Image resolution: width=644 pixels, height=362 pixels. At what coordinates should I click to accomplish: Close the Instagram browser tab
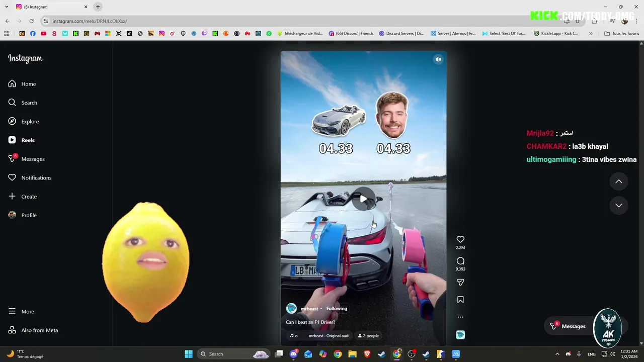click(x=86, y=7)
